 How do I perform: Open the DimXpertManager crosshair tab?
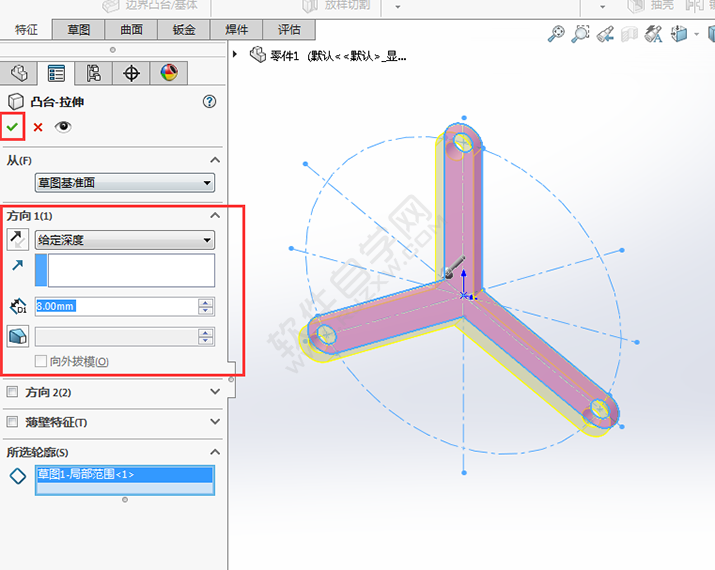click(x=131, y=73)
